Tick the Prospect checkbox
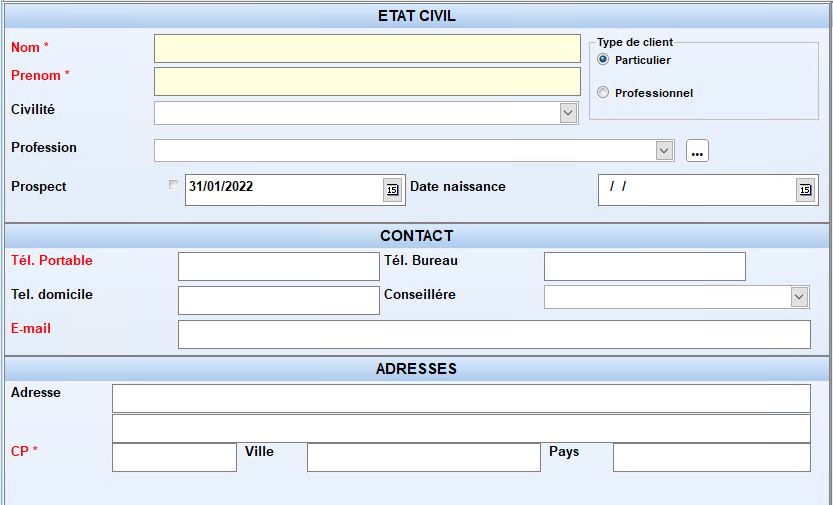Image resolution: width=833 pixels, height=505 pixels. [x=173, y=184]
